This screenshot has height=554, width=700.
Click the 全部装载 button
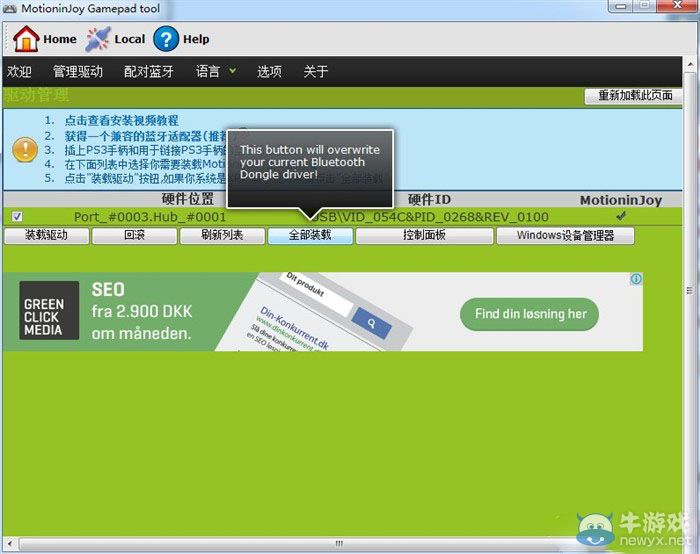[310, 235]
